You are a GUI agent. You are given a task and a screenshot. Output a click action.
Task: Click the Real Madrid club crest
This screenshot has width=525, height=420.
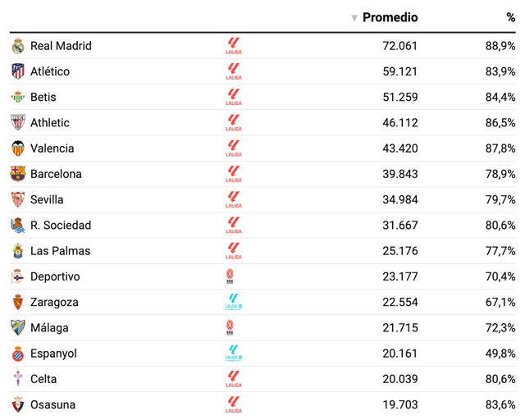tap(18, 46)
